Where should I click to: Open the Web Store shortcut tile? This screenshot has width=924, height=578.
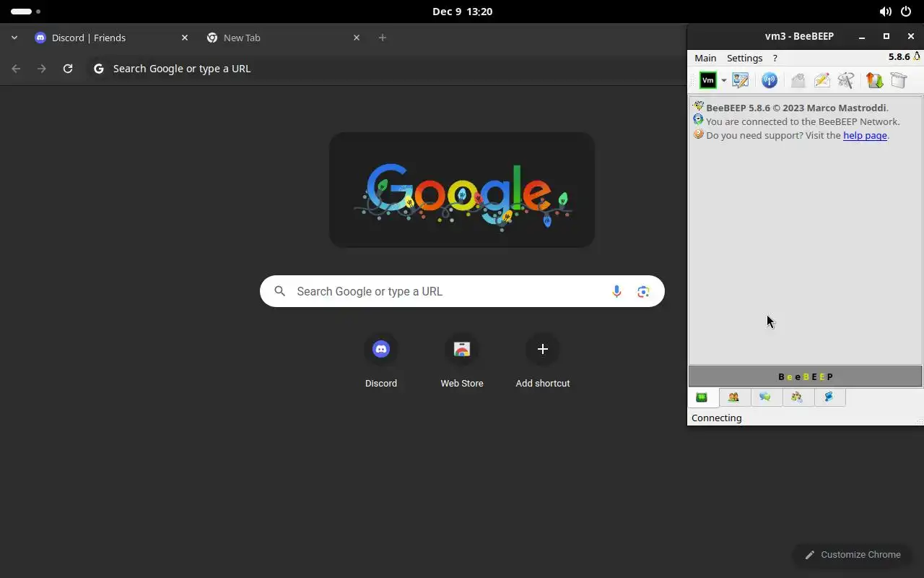[462, 361]
